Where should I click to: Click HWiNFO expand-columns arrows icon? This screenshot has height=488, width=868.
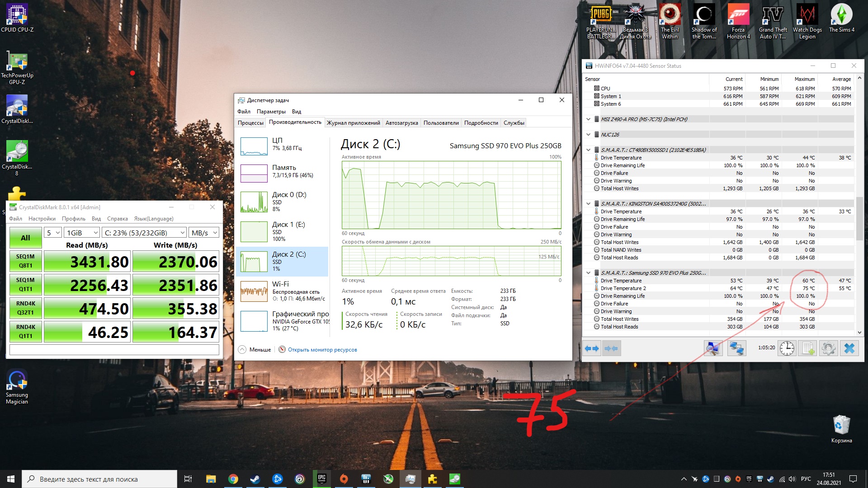(x=591, y=348)
